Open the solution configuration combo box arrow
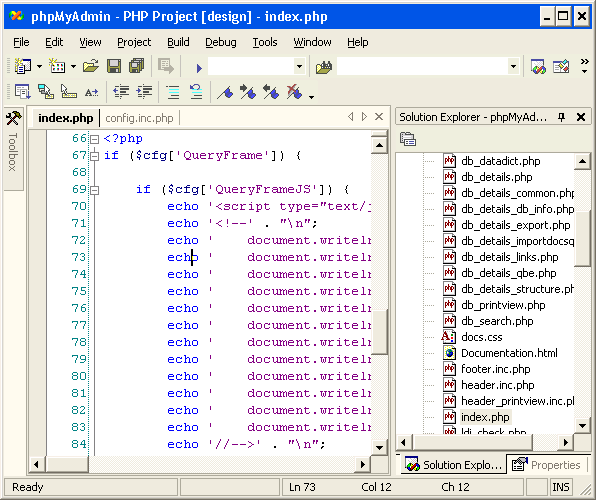The image size is (596, 500). 299,67
